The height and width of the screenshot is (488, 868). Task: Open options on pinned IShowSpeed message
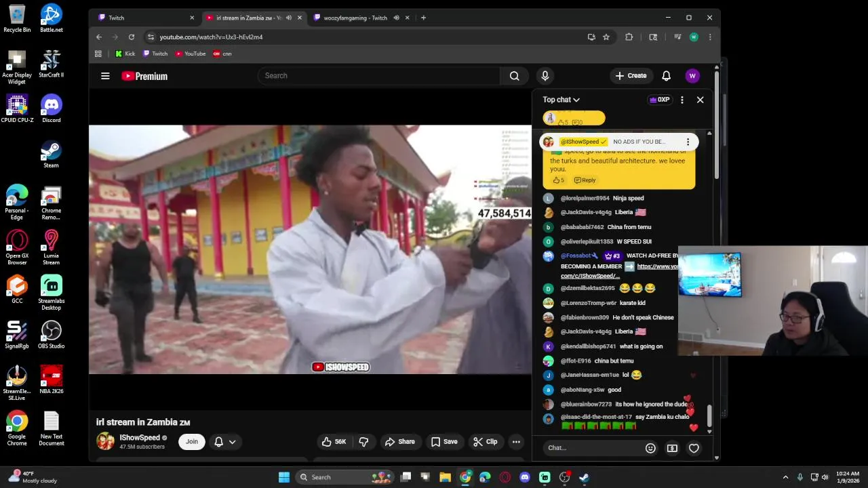(x=688, y=142)
